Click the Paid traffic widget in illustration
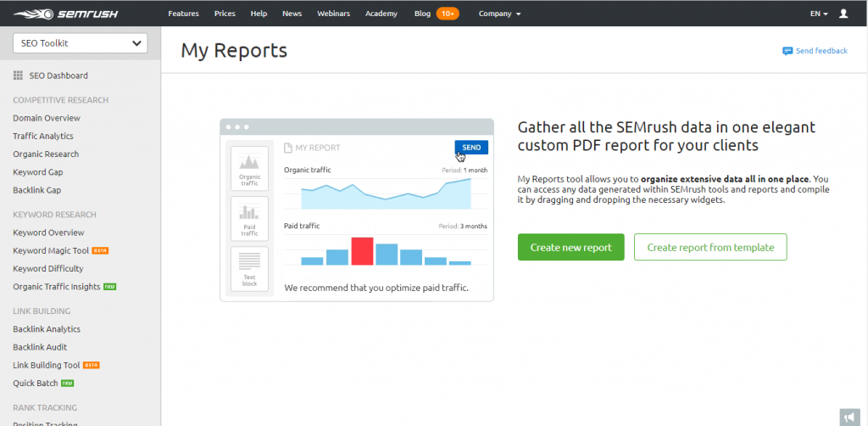 coord(249,218)
